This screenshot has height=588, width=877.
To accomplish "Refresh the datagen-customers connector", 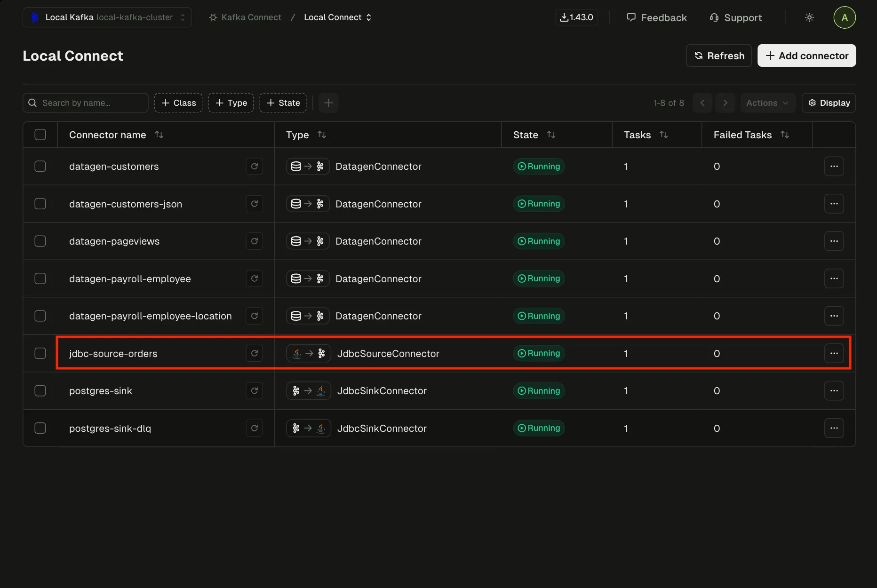I will coord(254,166).
